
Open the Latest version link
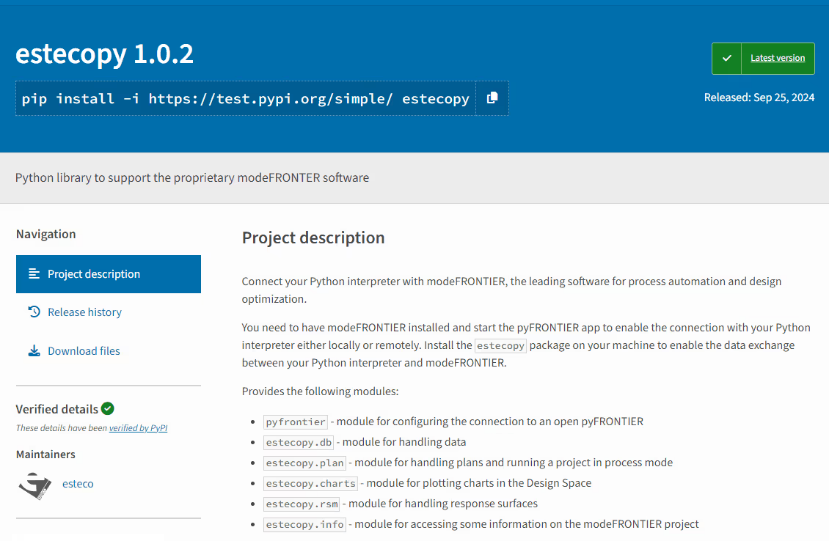778,58
